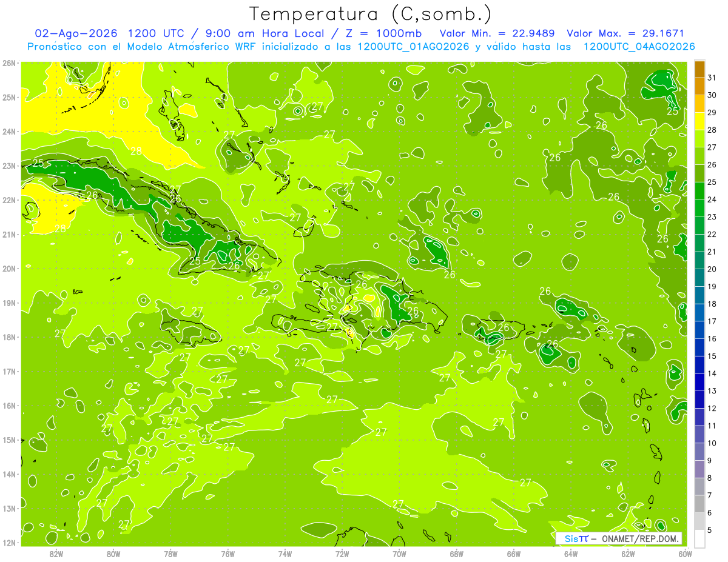Click the '23N' latitude axis label
The height and width of the screenshot is (562, 728).
click(x=9, y=166)
